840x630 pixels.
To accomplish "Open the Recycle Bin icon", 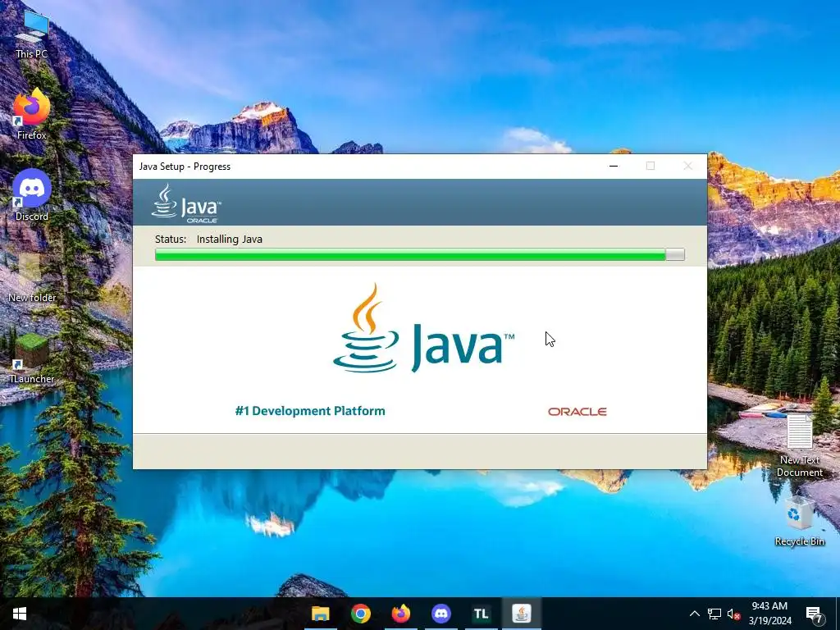I will 799,521.
